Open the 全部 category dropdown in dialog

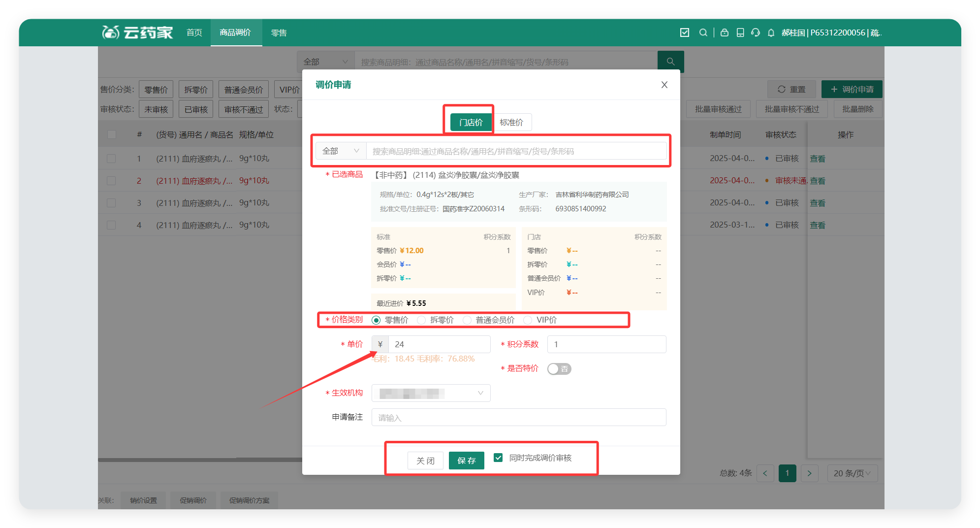pos(341,151)
